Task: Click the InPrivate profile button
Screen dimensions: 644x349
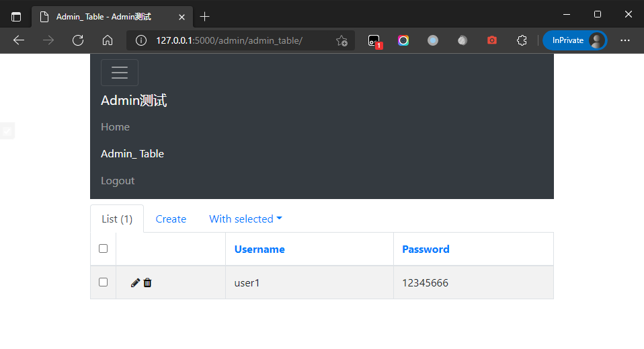Action: 575,40
